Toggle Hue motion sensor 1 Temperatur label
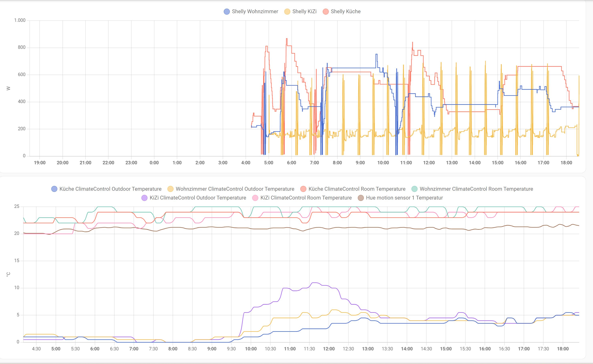This screenshot has height=364, width=593. tap(404, 198)
